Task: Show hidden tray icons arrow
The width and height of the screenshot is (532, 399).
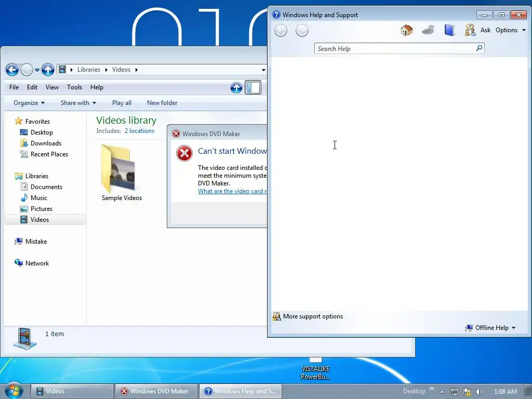Action: pos(442,392)
